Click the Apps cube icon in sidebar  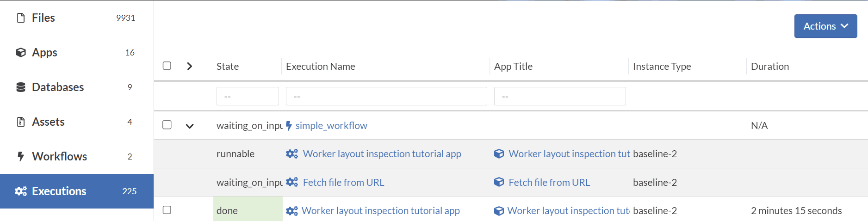(21, 52)
